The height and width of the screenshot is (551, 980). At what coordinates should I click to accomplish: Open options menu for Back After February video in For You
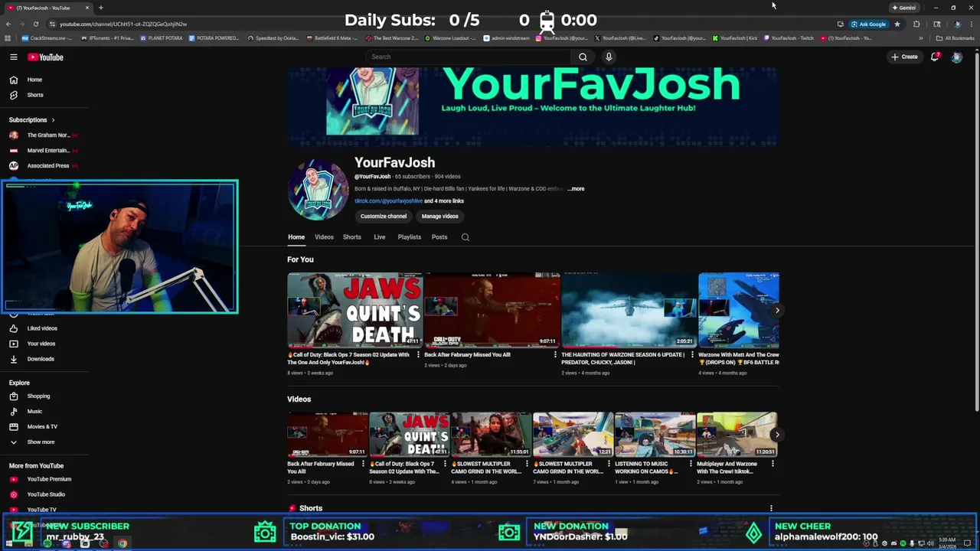click(x=555, y=355)
